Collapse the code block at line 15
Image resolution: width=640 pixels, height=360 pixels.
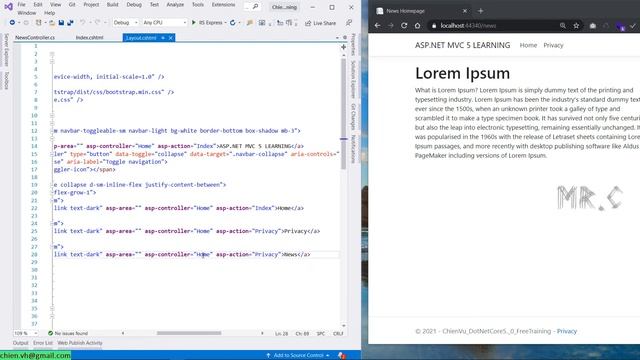52,154
